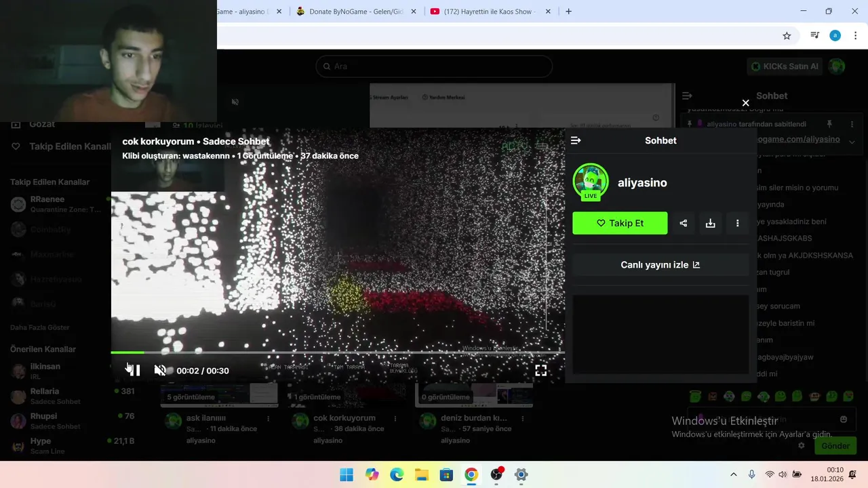The width and height of the screenshot is (868, 488).
Task: Open the user profile avatar menu
Action: pos(837,66)
